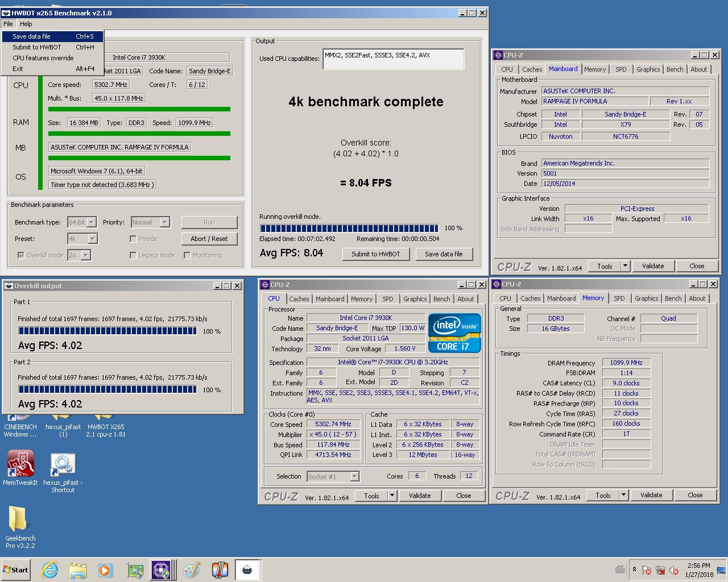The width and height of the screenshot is (728, 582).
Task: Expand Tools arrow in CPU-Z Memory window
Action: [623, 495]
